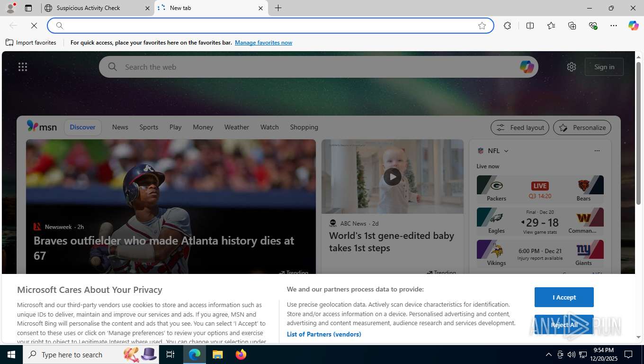
Task: Show hidden system tray icons
Action: click(x=549, y=355)
